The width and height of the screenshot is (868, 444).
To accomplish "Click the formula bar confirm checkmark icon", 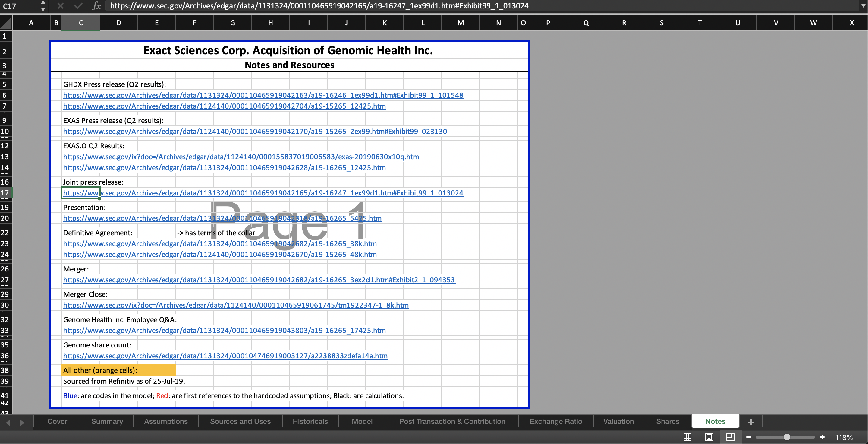I will pos(78,6).
